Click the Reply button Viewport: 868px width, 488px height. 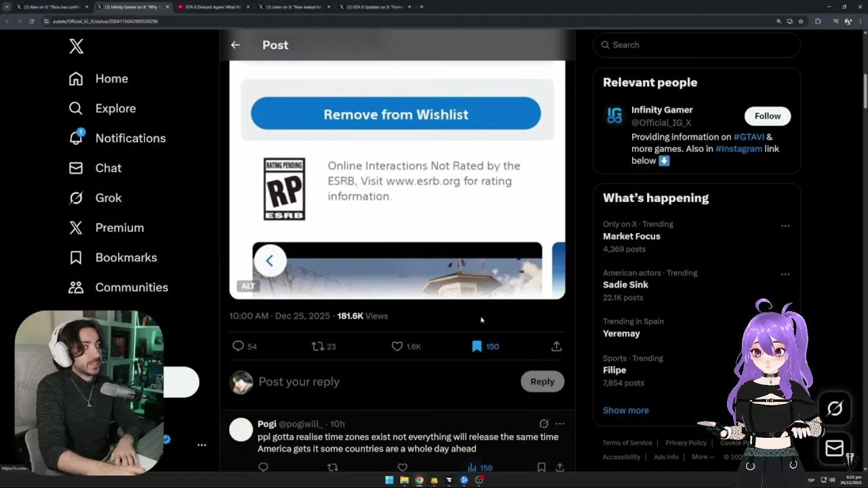click(542, 382)
